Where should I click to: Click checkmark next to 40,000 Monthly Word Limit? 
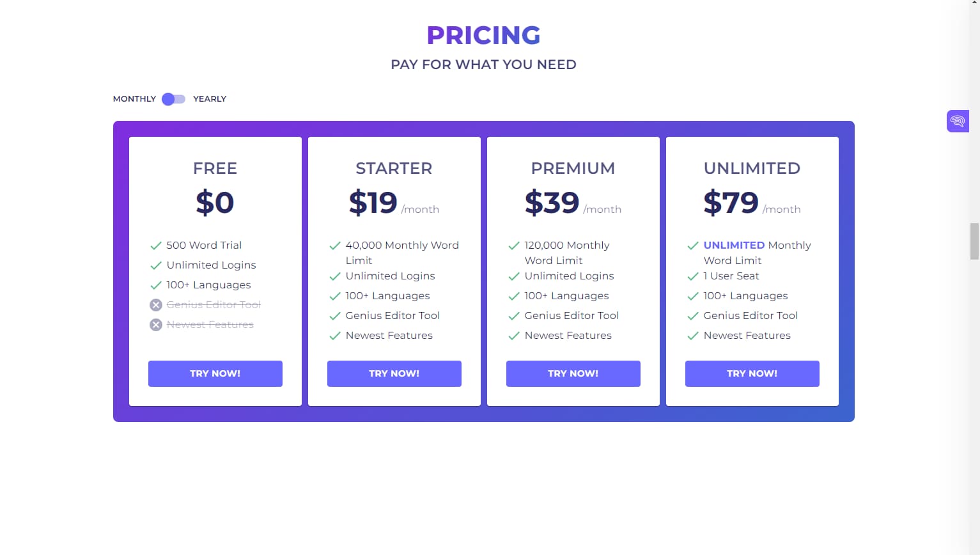pos(334,246)
